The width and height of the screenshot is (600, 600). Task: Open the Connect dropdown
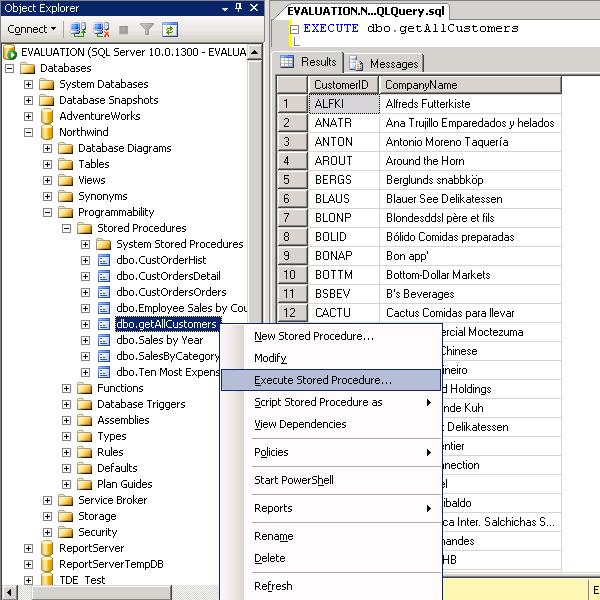[x=31, y=29]
